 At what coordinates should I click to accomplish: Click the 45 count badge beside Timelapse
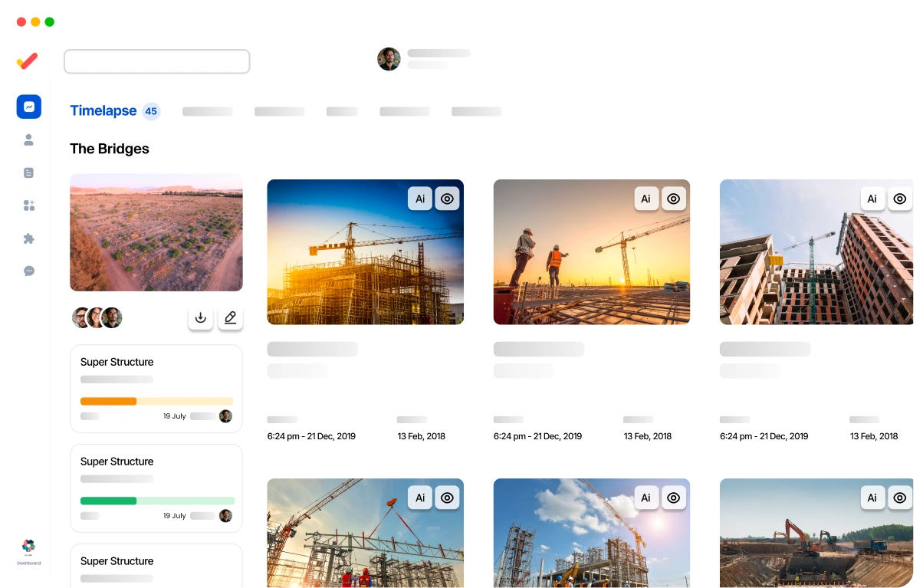click(x=151, y=111)
